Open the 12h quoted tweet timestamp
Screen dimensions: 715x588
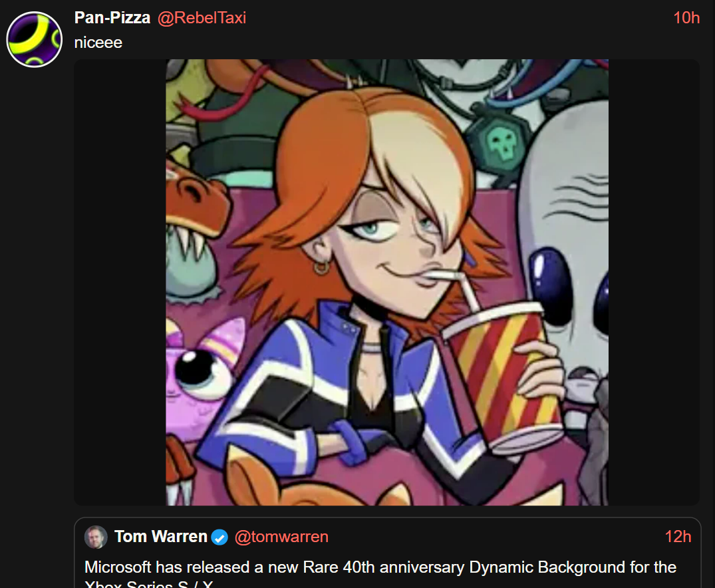point(678,537)
